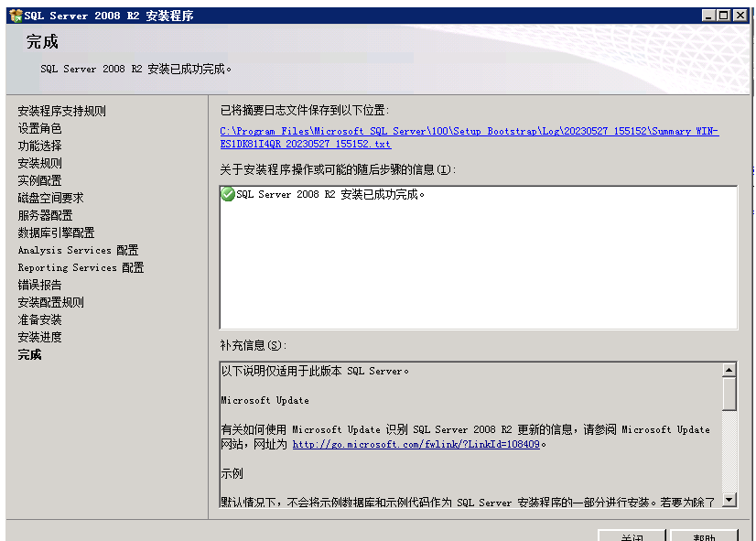756x541 pixels.
Task: Click the 关闭 button
Action: 632,536
